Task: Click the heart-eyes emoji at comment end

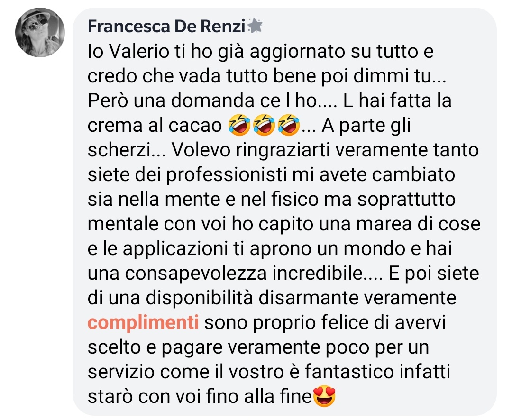Action: coord(324,396)
